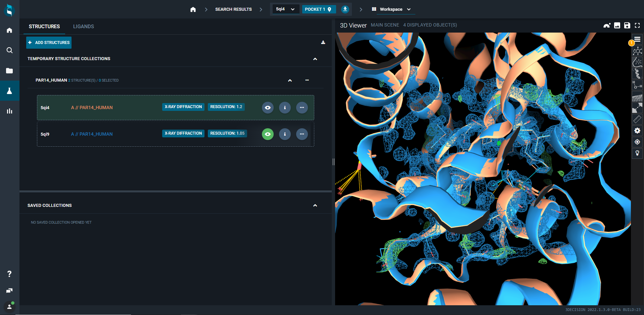Collapse the Saved Collections section
Screen dimensions: 644x315
[x=315, y=206]
